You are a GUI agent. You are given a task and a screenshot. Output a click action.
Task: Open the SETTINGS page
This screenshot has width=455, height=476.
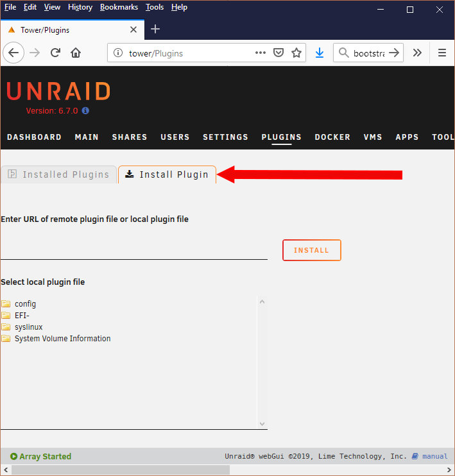225,137
